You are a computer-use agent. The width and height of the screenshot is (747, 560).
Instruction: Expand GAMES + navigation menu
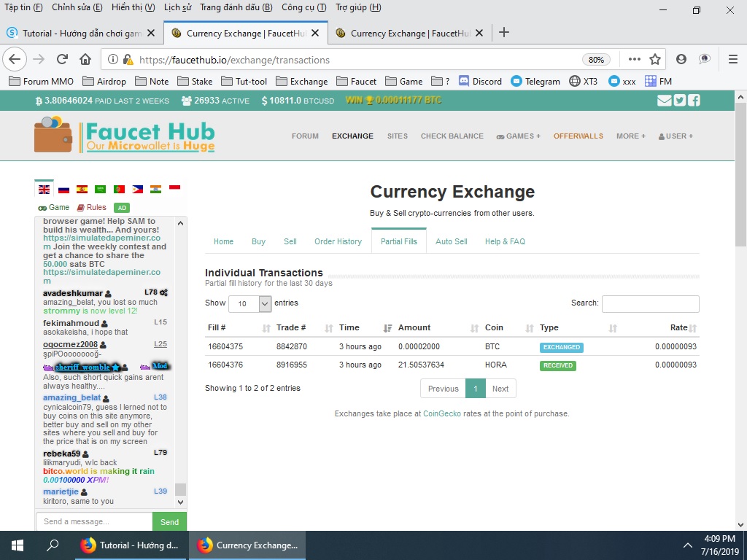click(x=519, y=136)
